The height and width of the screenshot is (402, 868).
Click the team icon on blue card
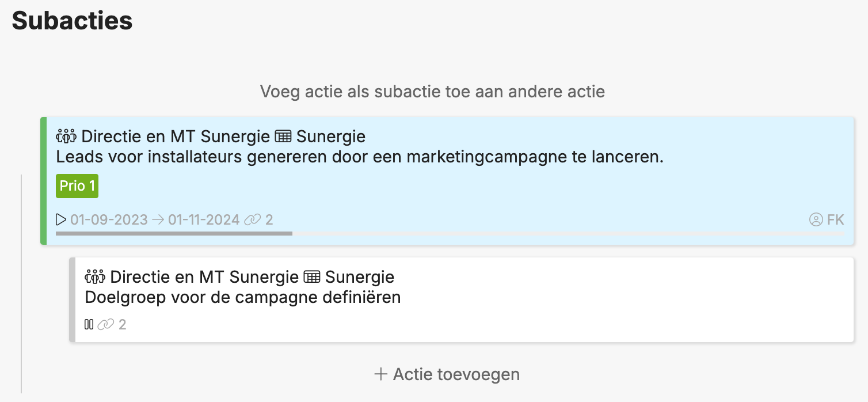point(66,136)
